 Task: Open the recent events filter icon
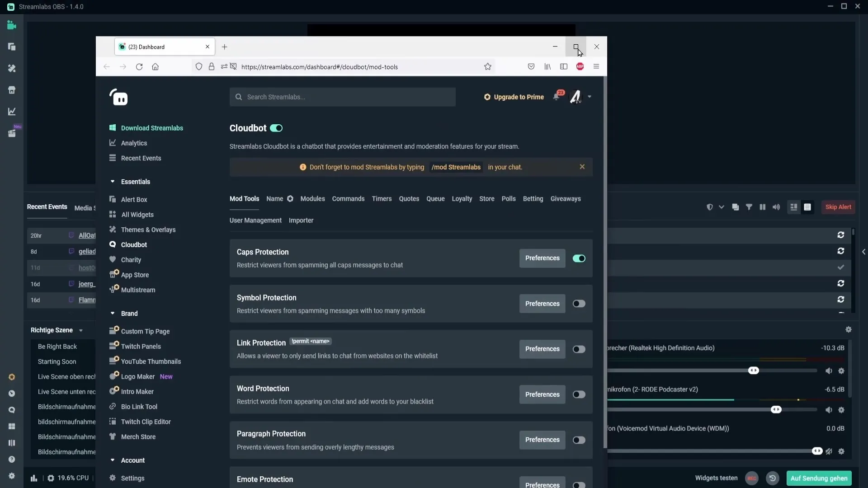click(749, 207)
